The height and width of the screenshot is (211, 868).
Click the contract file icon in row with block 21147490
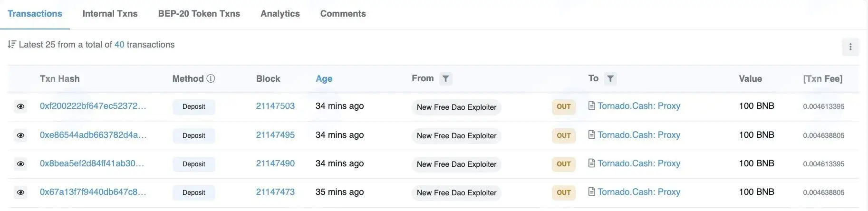[x=592, y=163]
